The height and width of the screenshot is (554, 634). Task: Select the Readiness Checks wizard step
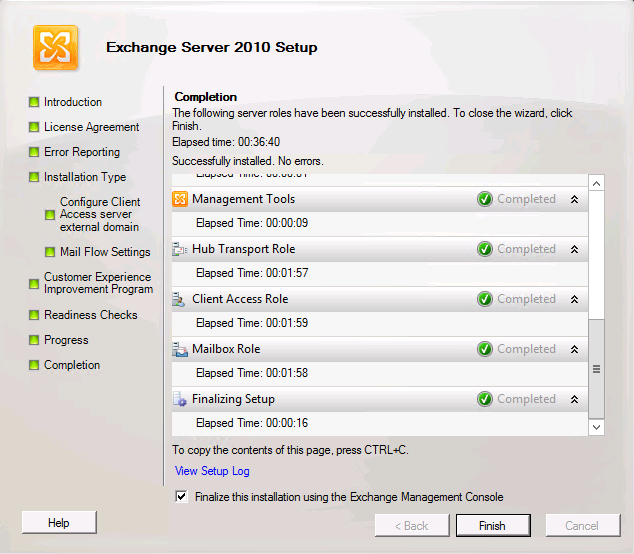coord(91,315)
